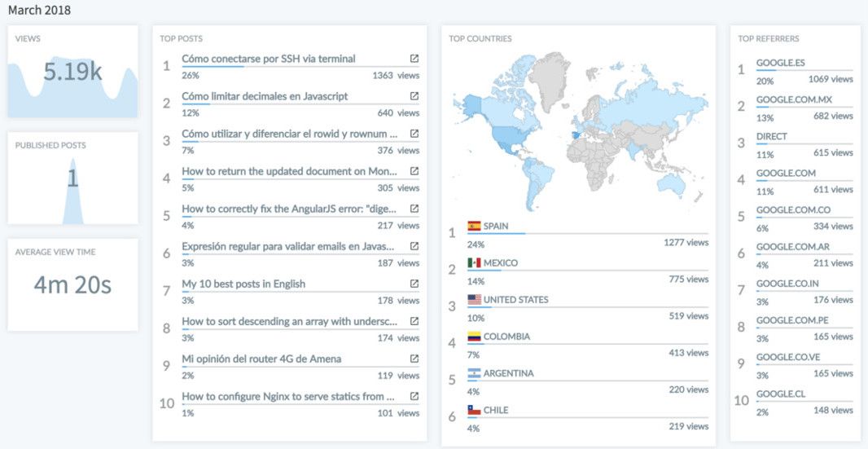Open external link icon for SSH terminal post
The image size is (868, 449).
(414, 59)
